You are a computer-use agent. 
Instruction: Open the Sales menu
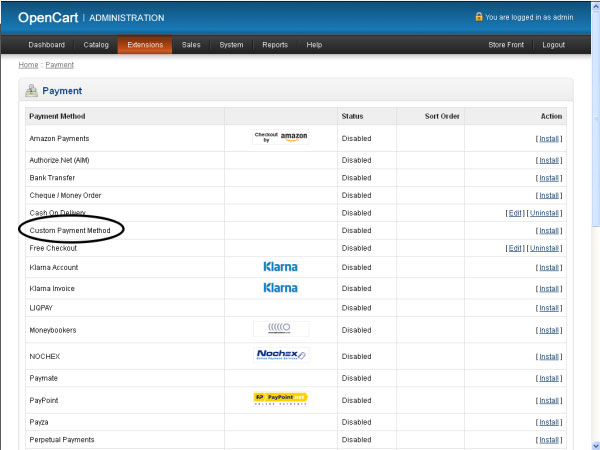point(191,45)
